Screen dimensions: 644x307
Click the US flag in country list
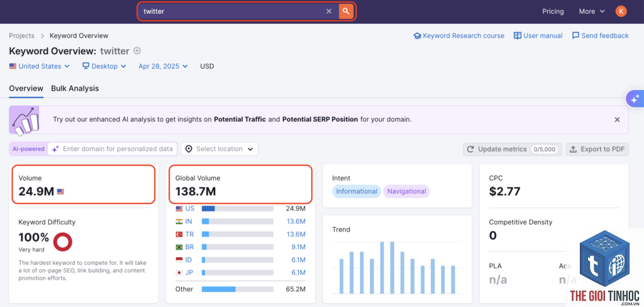pos(179,209)
